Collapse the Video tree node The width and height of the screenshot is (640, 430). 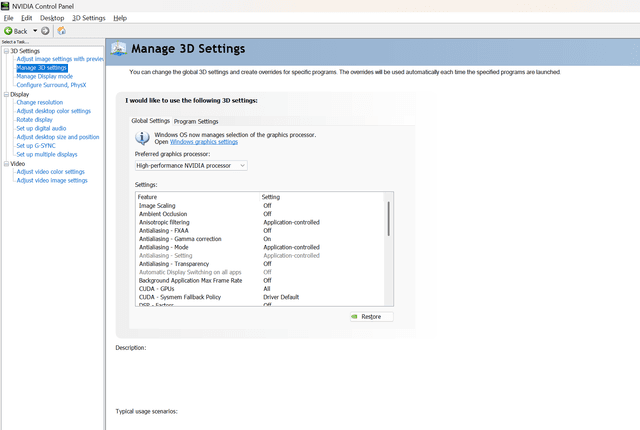point(6,164)
